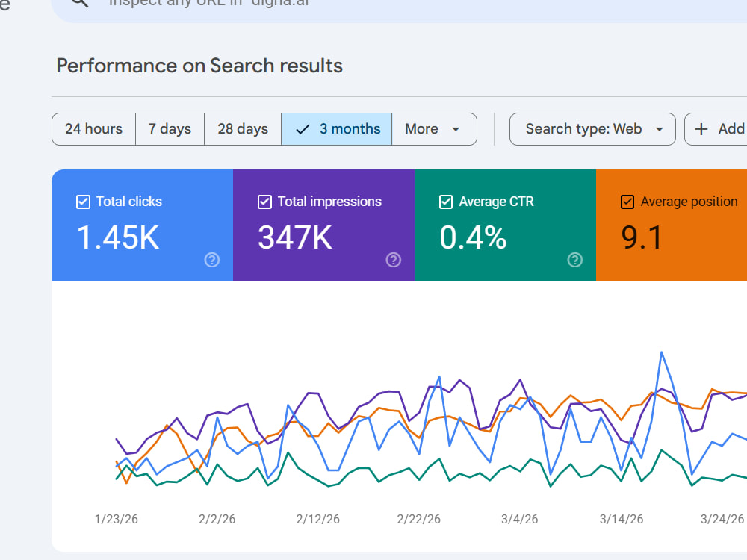Viewport: 747px width, 560px height.
Task: Click the 2/12/26 axis date label
Action: click(x=317, y=519)
